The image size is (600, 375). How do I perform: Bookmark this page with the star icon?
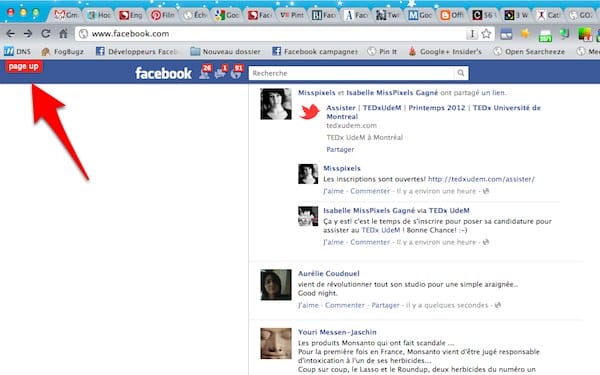point(486,34)
